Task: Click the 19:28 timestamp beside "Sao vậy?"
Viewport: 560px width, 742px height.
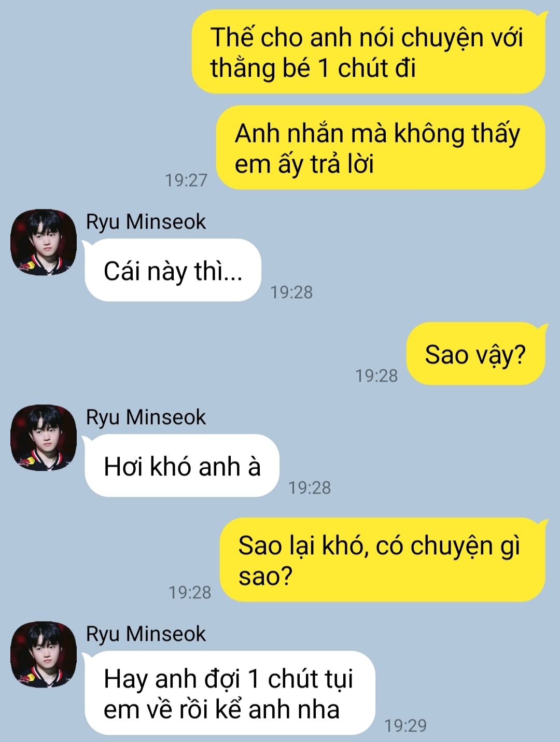Action: 376,375
